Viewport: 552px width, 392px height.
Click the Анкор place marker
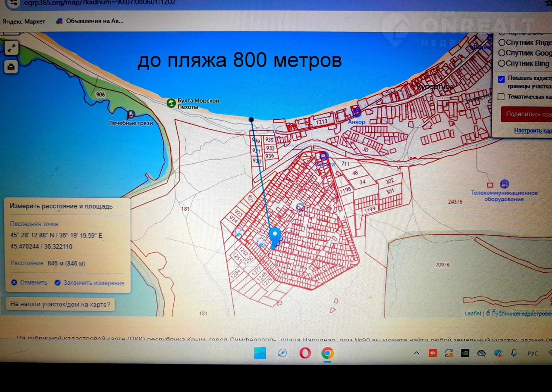(x=356, y=112)
